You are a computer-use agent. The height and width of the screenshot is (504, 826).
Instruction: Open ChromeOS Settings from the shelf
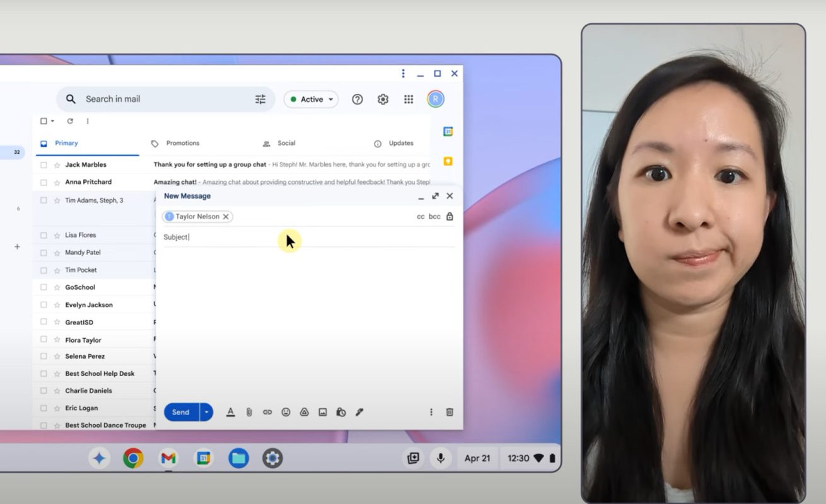pyautogui.click(x=272, y=458)
